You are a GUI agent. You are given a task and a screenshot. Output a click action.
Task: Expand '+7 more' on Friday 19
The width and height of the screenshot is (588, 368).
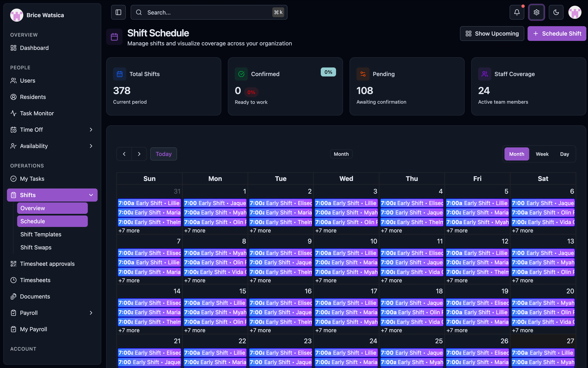pyautogui.click(x=457, y=330)
